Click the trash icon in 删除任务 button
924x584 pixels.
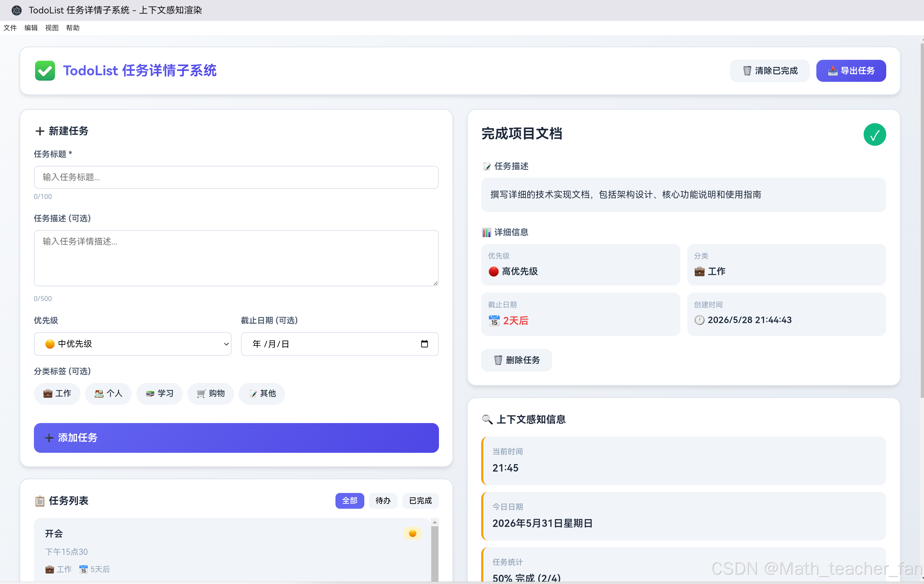(498, 360)
